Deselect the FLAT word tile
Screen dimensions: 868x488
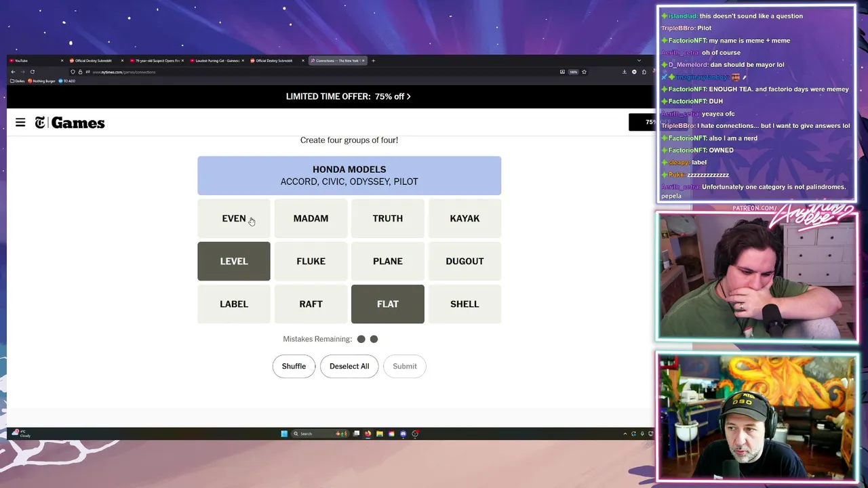click(x=388, y=304)
